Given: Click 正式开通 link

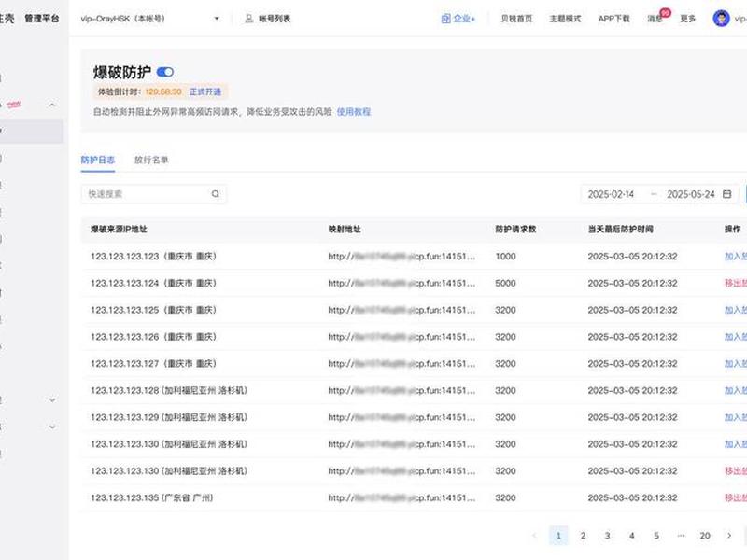Looking at the screenshot, I should (205, 91).
